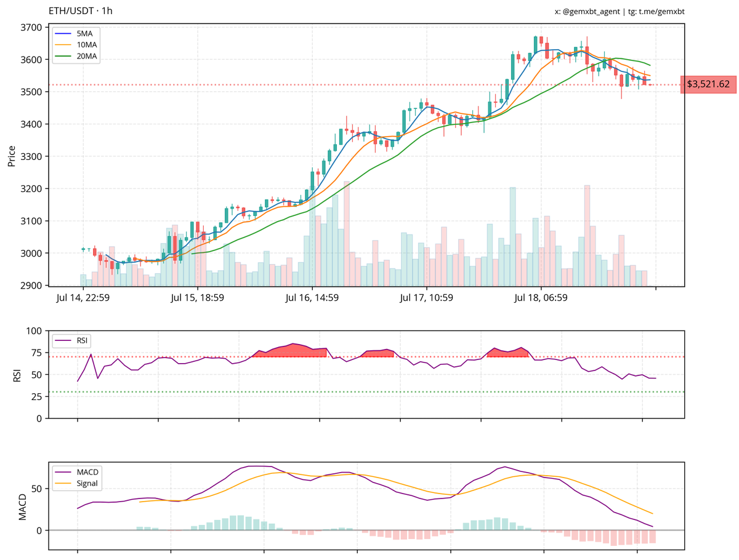Viewport: 739px width, 560px height.
Task: Select the 20MA legend entry
Action: (x=76, y=57)
